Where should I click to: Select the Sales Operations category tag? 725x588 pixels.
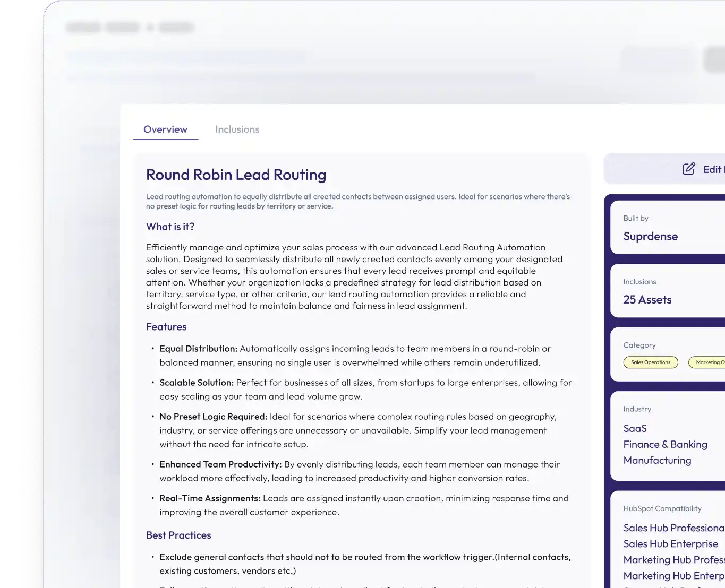click(x=651, y=362)
